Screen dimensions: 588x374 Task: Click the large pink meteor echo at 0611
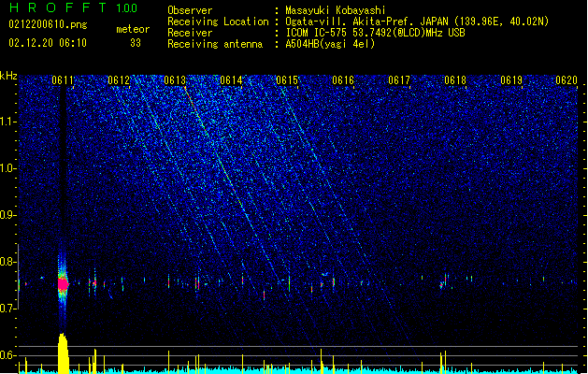click(63, 284)
